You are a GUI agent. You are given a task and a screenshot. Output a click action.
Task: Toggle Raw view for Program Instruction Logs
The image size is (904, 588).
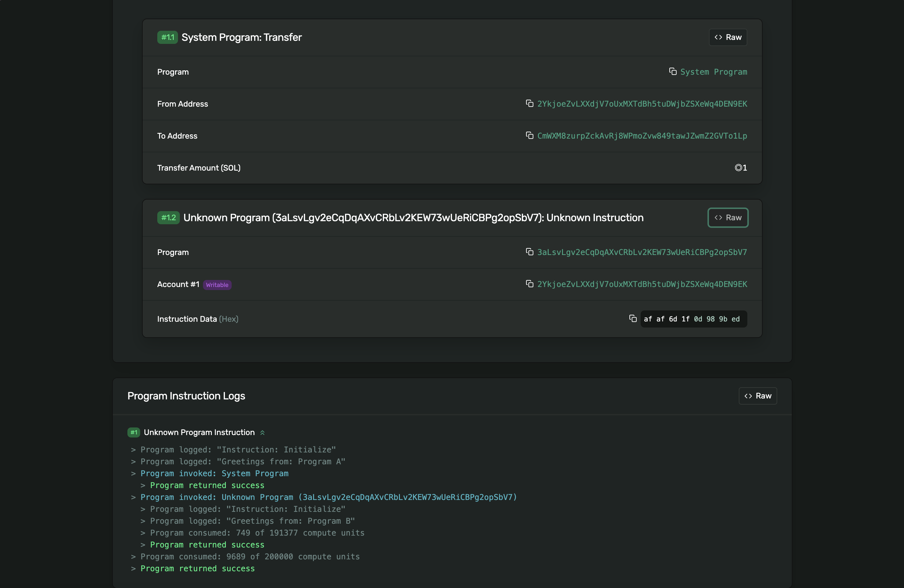click(757, 396)
